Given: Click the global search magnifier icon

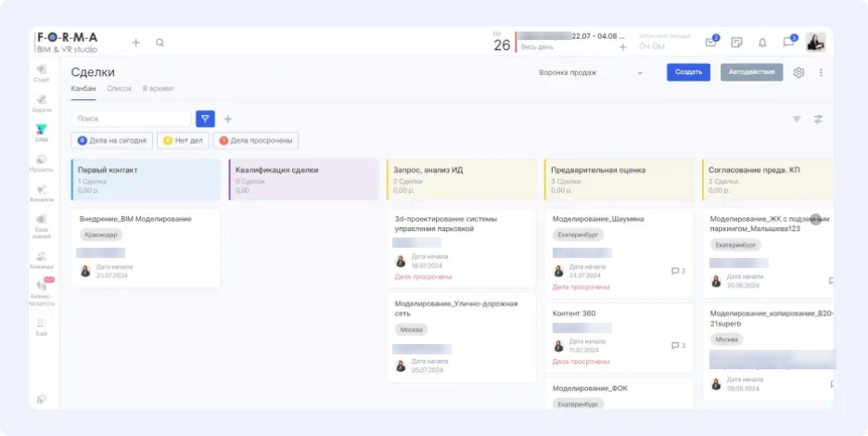Looking at the screenshot, I should click(x=160, y=43).
